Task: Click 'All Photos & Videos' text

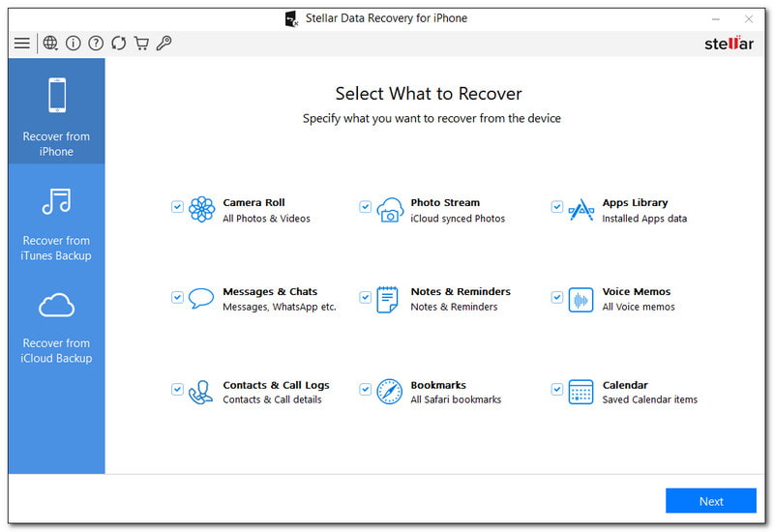Action: [267, 219]
